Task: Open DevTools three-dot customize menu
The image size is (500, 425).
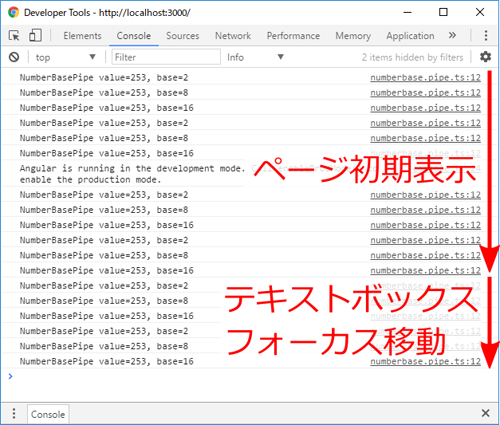Action: pos(486,35)
